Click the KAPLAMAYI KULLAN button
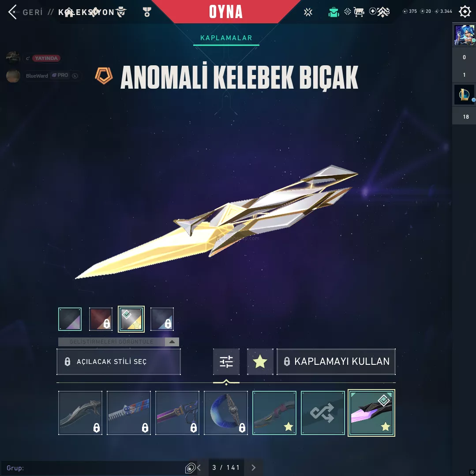This screenshot has width=476, height=476. click(336, 362)
